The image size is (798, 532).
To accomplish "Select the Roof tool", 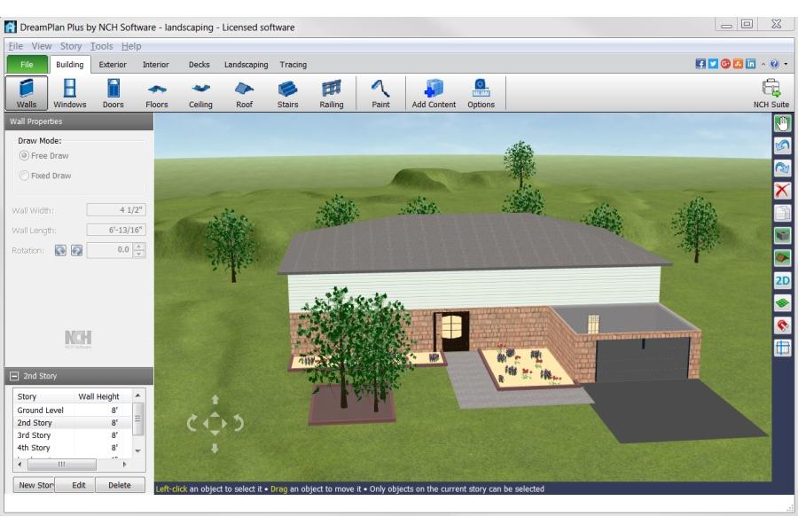I will pos(245,93).
